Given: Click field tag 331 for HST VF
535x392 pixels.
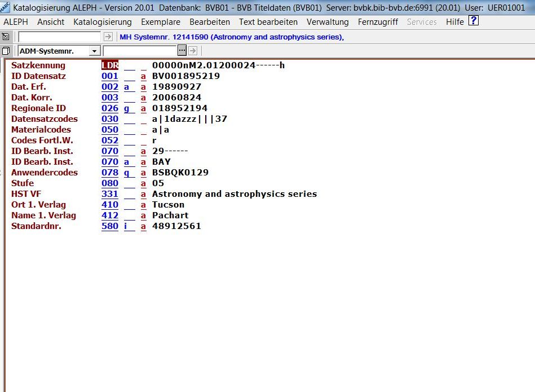Looking at the screenshot, I should (x=110, y=194).
